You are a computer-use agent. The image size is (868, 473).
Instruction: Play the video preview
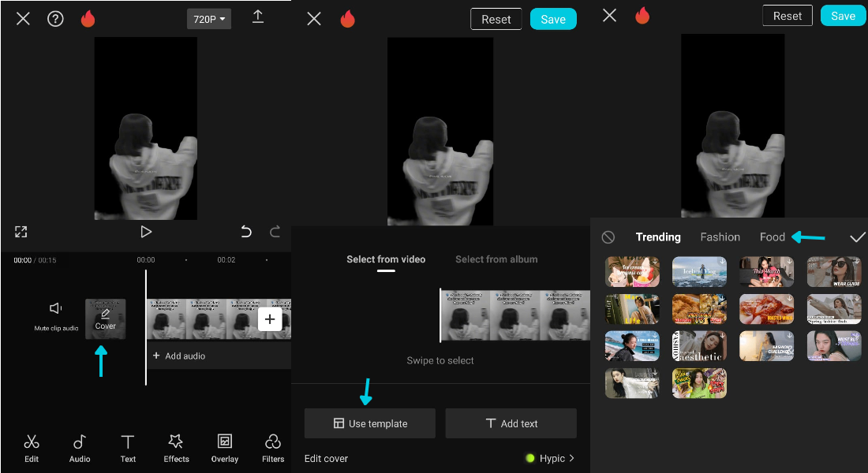click(146, 232)
